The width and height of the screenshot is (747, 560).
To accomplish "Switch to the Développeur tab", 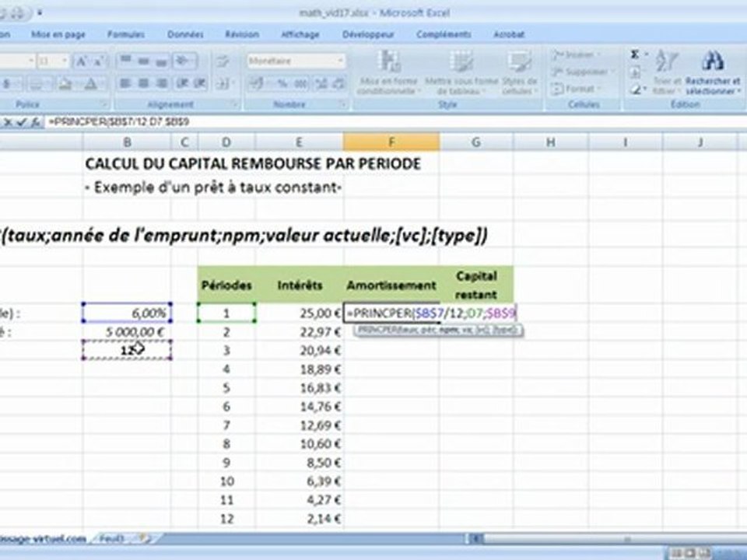I will [368, 34].
